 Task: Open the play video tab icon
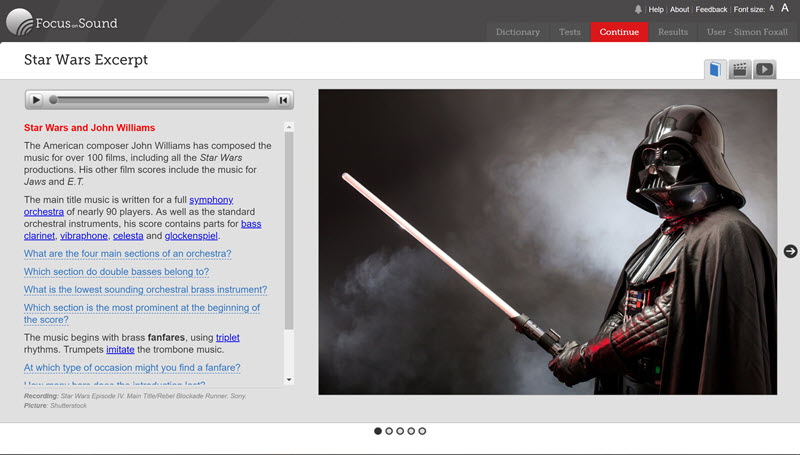[764, 69]
